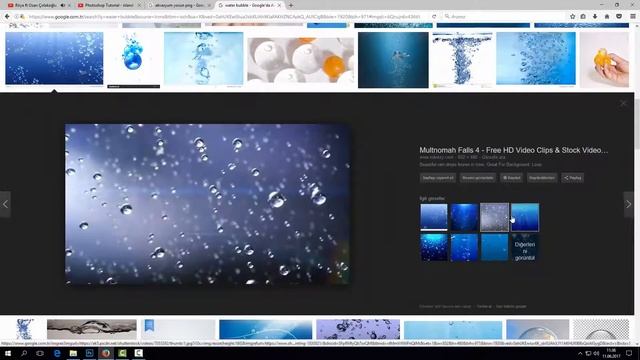This screenshot has height=360, width=640.
Task: Click the volume icon in system tray
Action: click(x=596, y=353)
